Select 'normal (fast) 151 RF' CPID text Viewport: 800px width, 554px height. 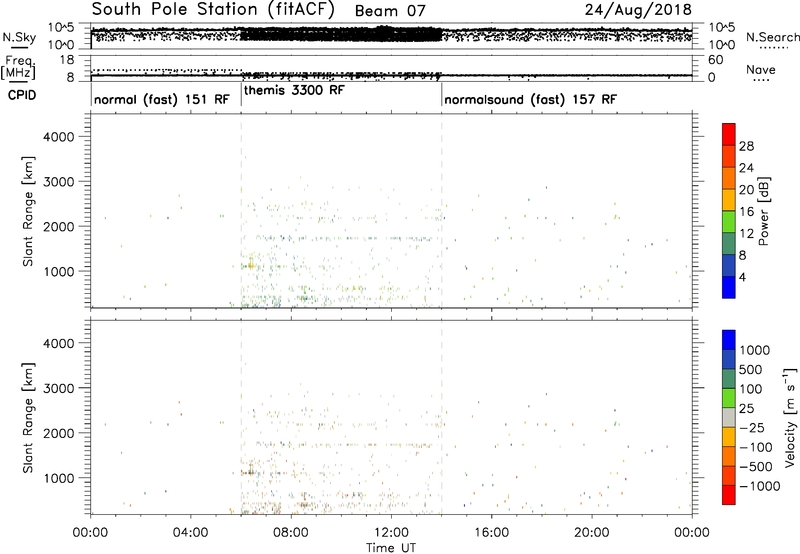pyautogui.click(x=162, y=99)
